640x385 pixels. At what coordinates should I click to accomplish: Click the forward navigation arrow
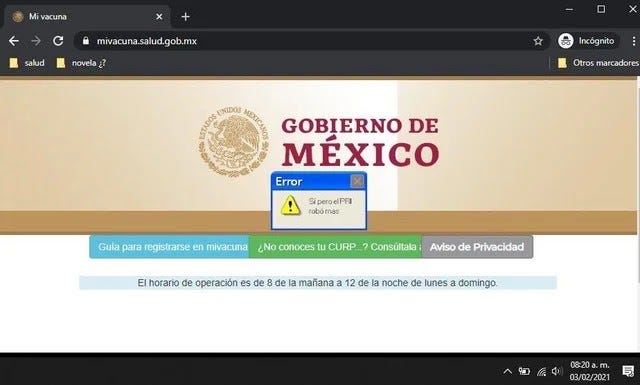(x=36, y=41)
